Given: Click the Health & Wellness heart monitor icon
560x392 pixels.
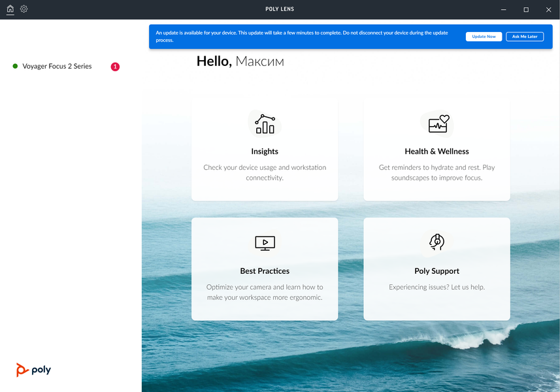Looking at the screenshot, I should (x=438, y=124).
